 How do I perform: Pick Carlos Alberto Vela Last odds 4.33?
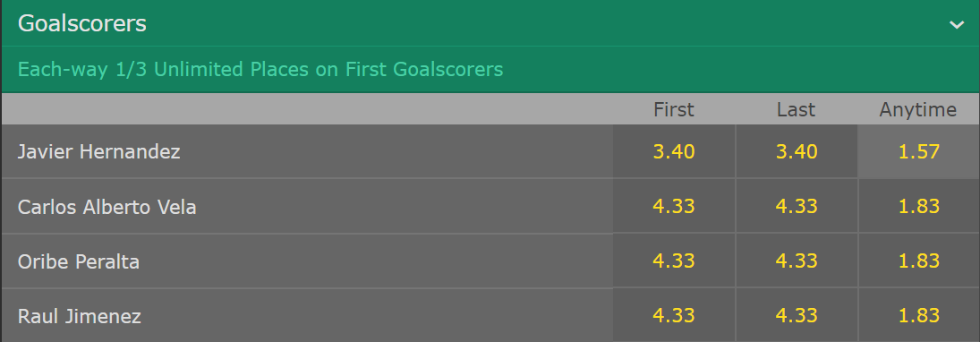click(797, 206)
